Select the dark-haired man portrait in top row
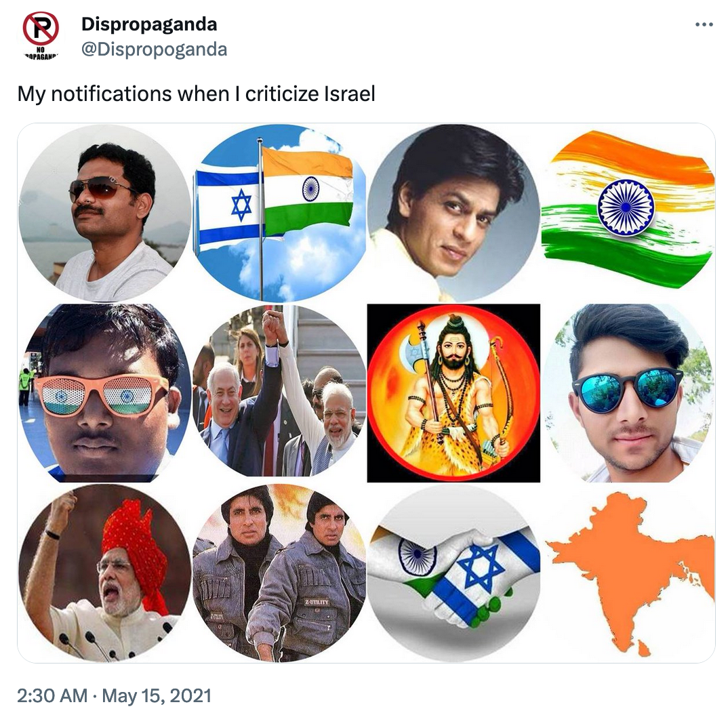This screenshot has height=713, width=728. (453, 213)
